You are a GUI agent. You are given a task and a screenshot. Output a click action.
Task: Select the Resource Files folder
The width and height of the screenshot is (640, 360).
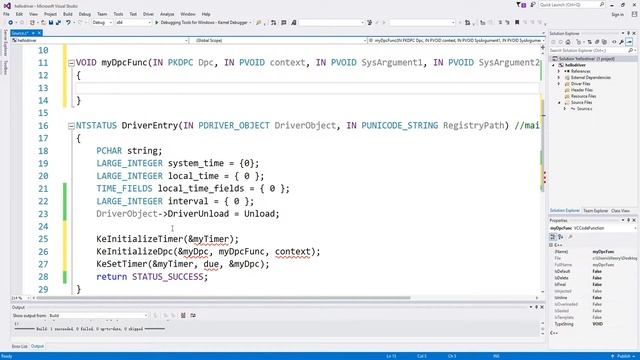click(x=583, y=96)
